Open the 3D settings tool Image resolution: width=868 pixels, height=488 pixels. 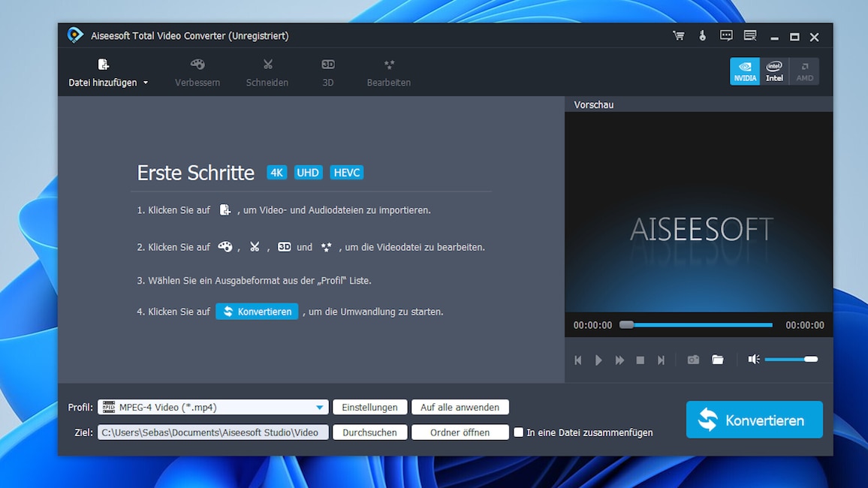[327, 73]
